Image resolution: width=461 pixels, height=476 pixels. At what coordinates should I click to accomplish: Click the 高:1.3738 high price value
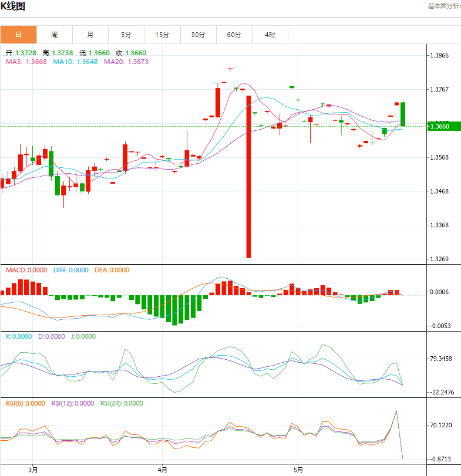pyautogui.click(x=58, y=53)
